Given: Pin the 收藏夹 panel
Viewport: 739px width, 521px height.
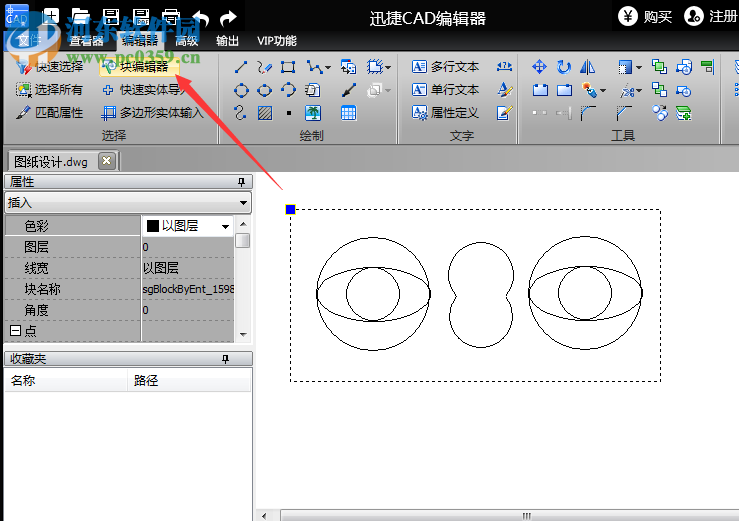Looking at the screenshot, I should point(225,359).
